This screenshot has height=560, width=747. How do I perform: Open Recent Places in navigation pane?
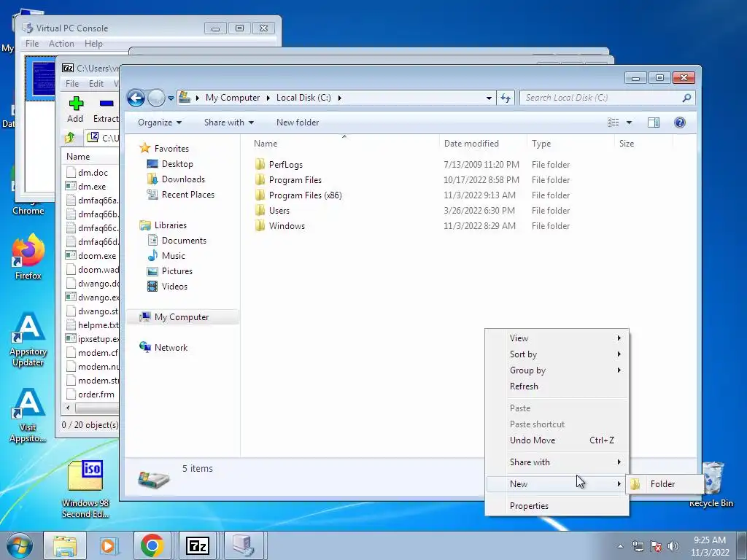187,194
